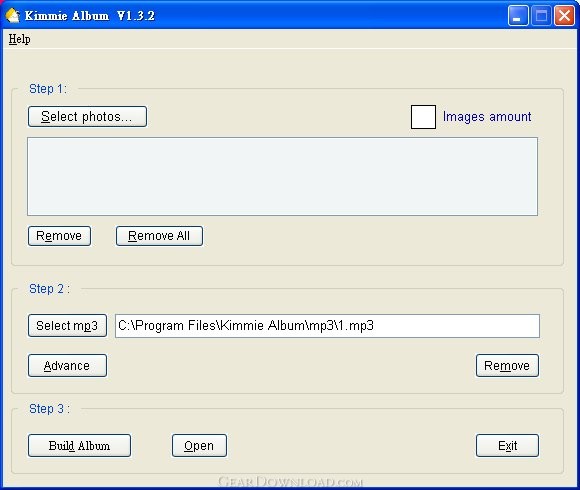The image size is (580, 490).
Task: Click the Exit button
Action: [507, 446]
